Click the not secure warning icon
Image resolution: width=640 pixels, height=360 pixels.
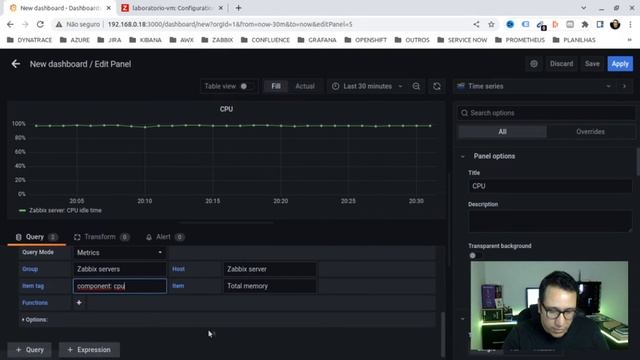point(59,24)
